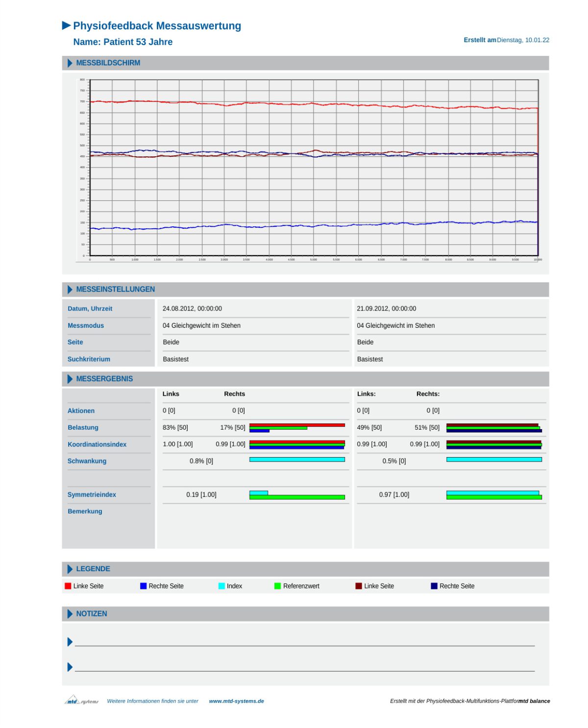Click the blue arrow icon beside MESSBILDSCHIRM
This screenshot has height=728, width=588.
[x=69, y=63]
